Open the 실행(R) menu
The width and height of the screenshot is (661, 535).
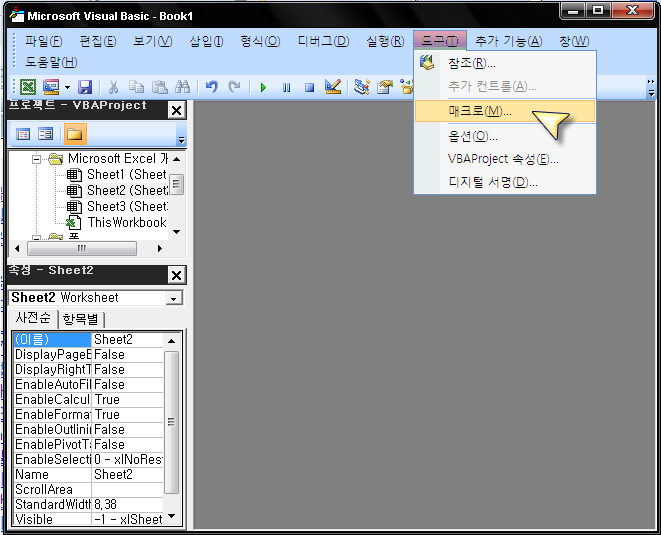pyautogui.click(x=385, y=41)
